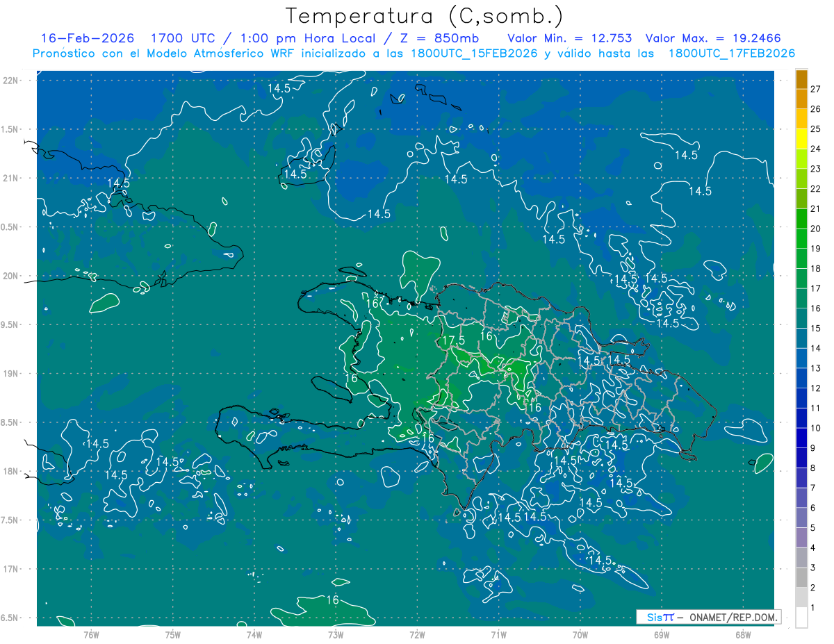Screen dimensions: 834x644
Task: Click the "72W" longitude axis label
Action: (417, 634)
